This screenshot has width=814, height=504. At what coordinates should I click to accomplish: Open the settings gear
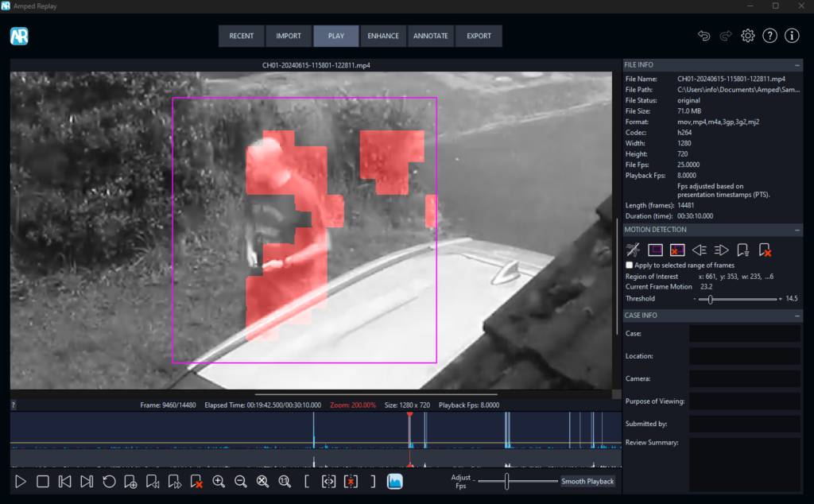[x=747, y=36]
